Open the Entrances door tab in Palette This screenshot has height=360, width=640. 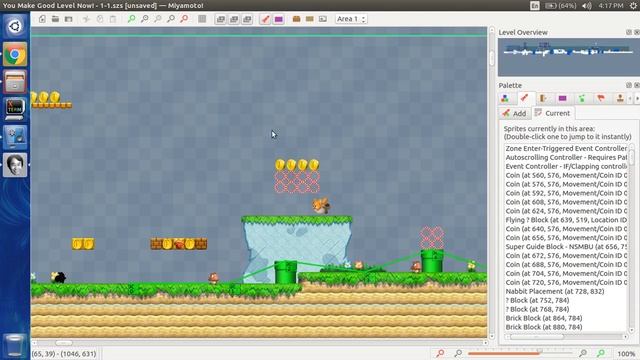543,98
